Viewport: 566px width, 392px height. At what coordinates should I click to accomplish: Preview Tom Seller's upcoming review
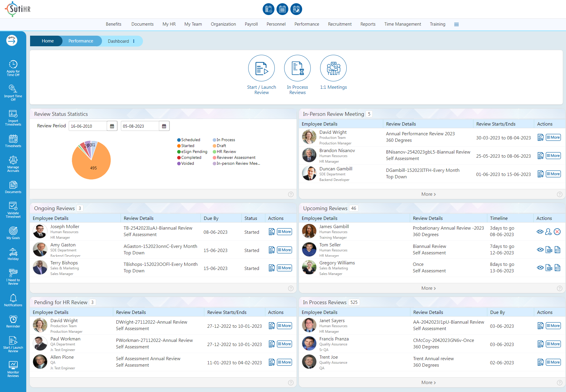pos(540,250)
